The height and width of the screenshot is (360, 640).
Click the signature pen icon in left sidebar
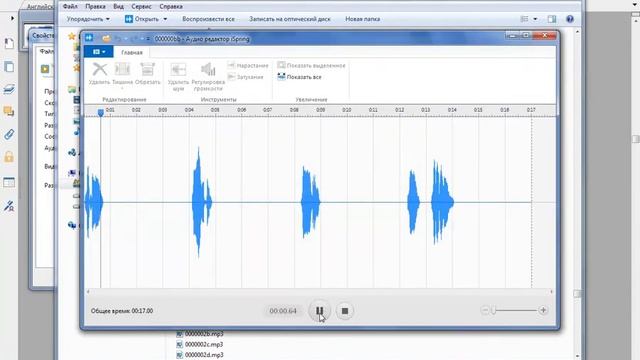9,206
